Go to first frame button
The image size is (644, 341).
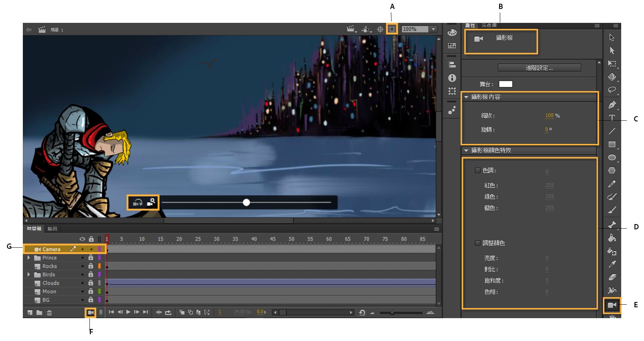click(x=111, y=312)
